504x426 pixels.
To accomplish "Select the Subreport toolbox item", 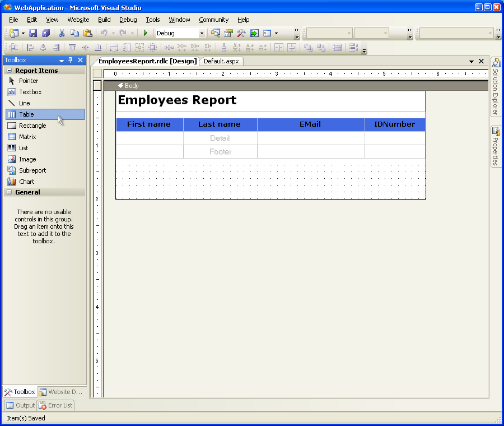I will (x=32, y=170).
